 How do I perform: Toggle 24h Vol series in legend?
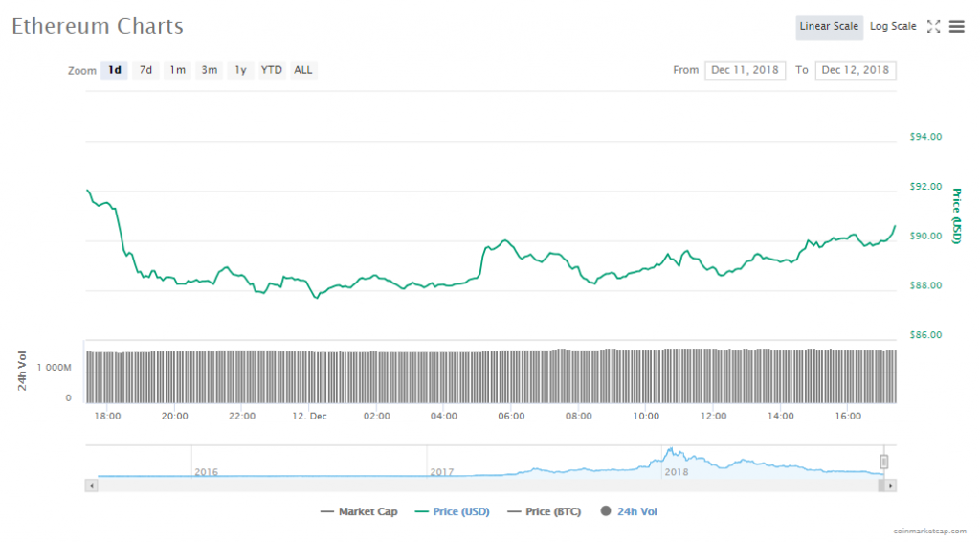coord(629,512)
